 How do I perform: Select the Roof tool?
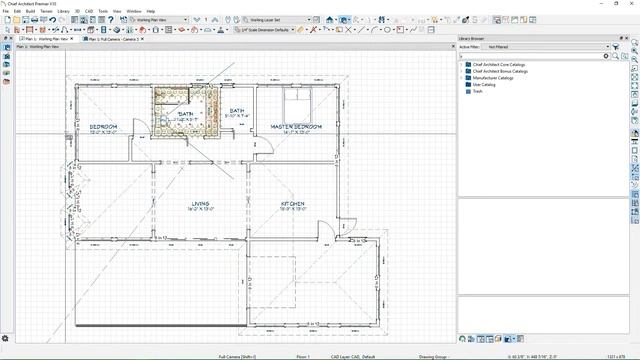[143, 30]
